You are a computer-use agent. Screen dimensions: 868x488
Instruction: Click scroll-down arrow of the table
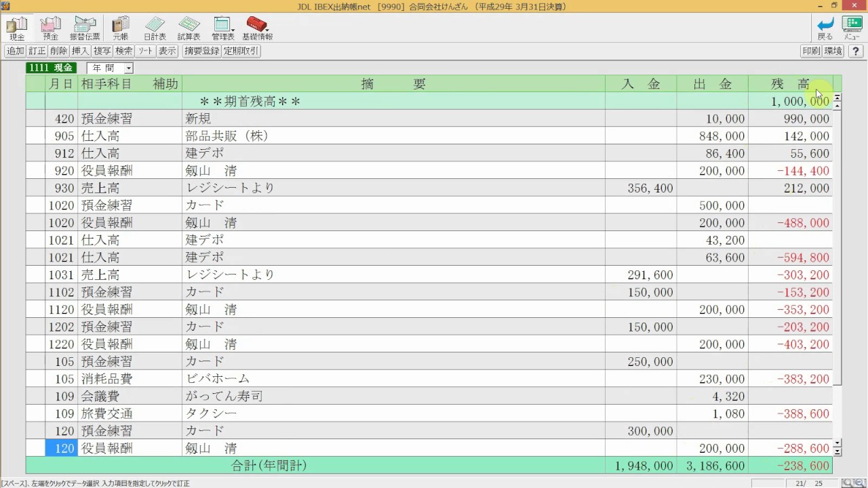[837, 443]
